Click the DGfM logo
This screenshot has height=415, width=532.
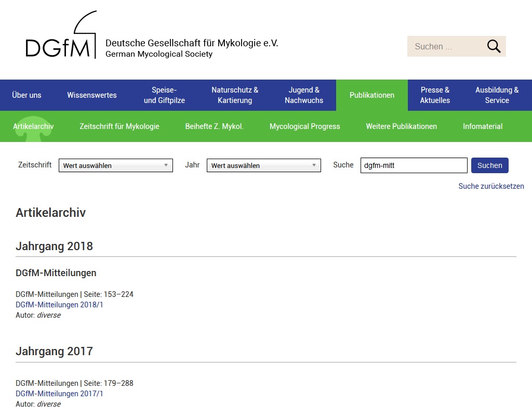[x=61, y=35]
